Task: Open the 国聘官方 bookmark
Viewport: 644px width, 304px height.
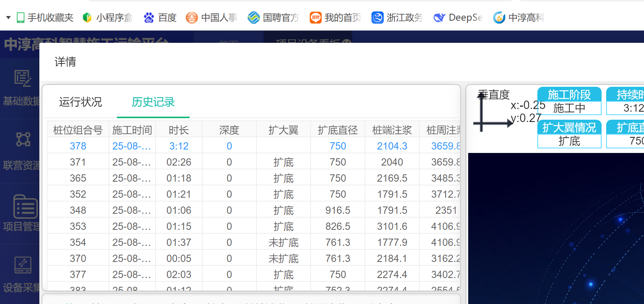Action: [253, 18]
